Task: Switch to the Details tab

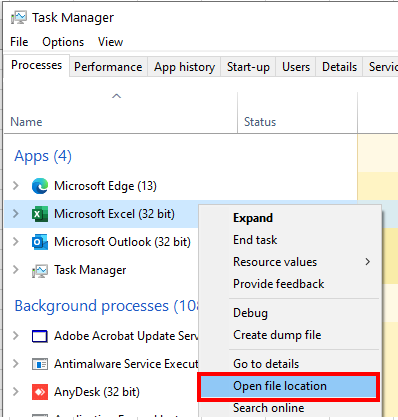Action: click(x=339, y=67)
